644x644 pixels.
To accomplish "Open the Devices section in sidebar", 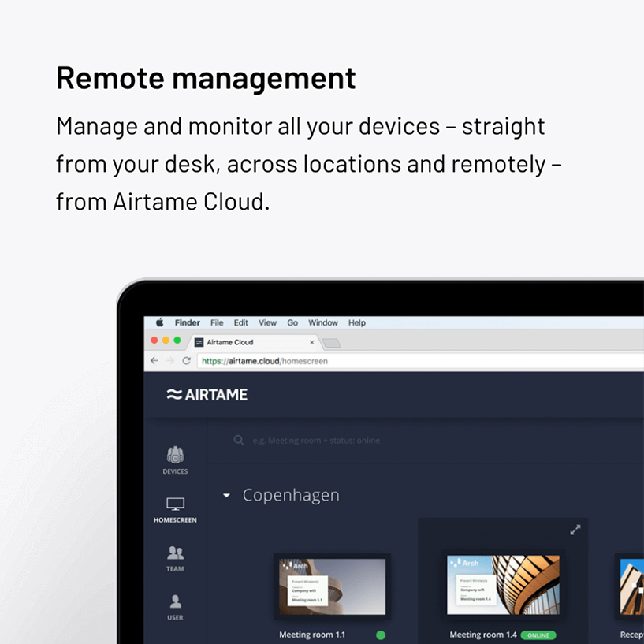I will tap(175, 460).
